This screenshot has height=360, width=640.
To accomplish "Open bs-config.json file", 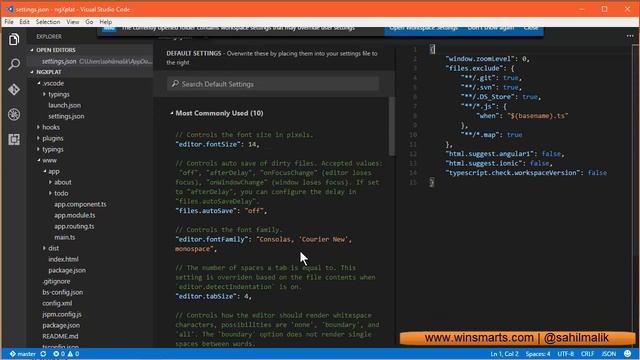I will (62, 293).
